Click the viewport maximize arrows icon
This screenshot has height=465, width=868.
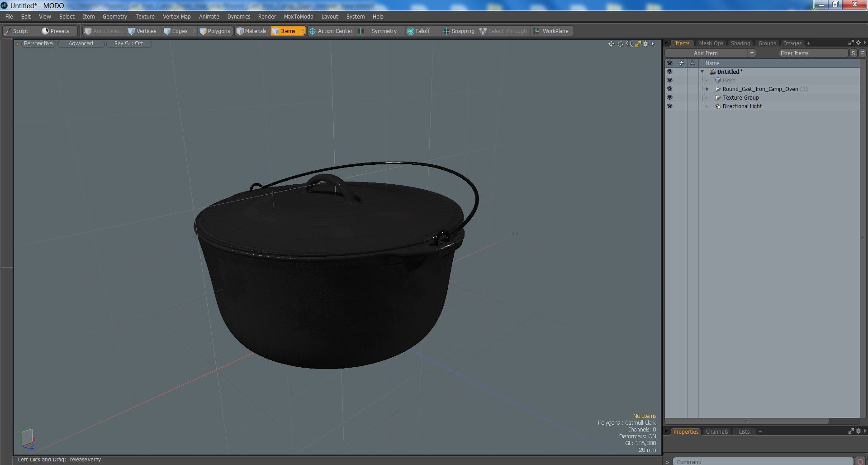tap(638, 44)
